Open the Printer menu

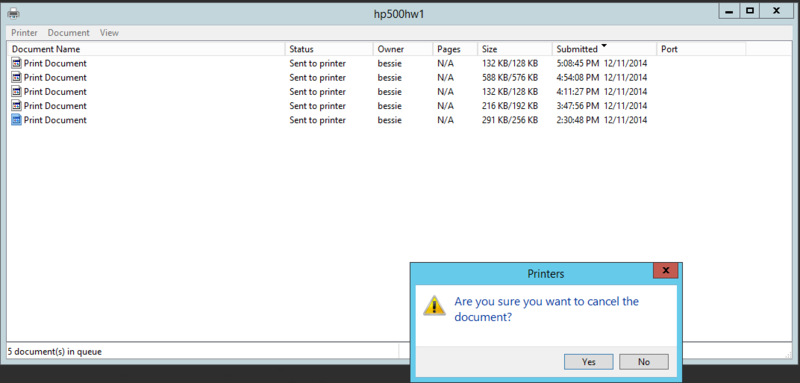(24, 33)
